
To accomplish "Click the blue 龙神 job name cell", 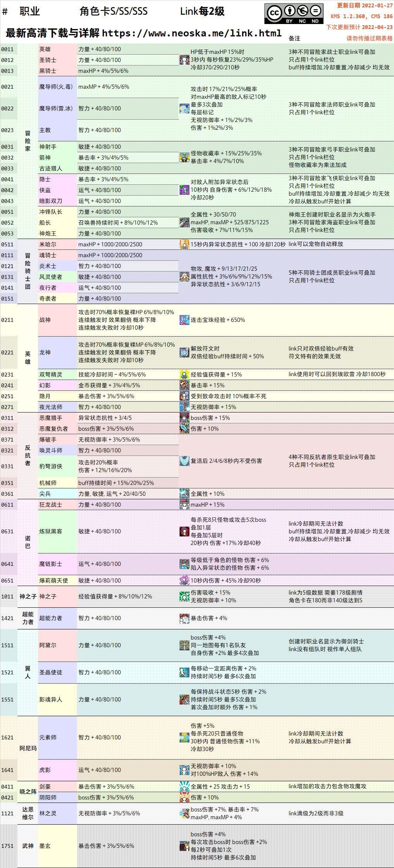I will [x=57, y=352].
